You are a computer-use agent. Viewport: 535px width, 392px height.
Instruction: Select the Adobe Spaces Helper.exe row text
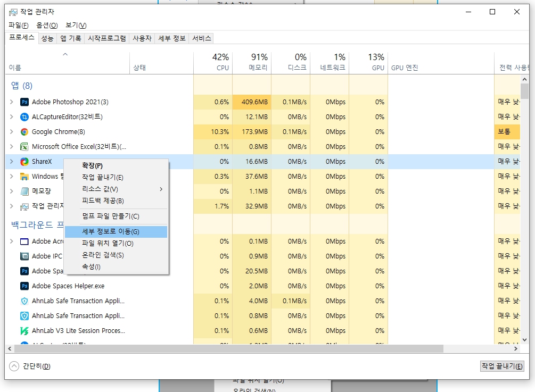click(x=68, y=286)
